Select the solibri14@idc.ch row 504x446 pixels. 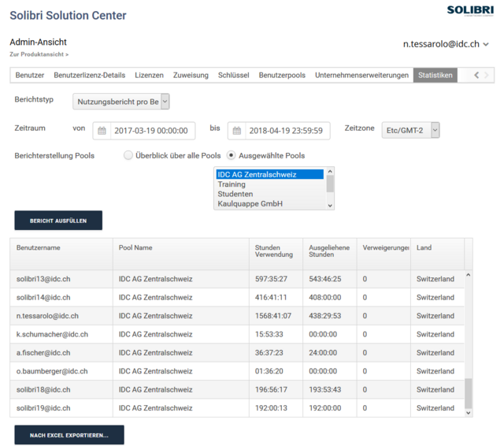pos(237,297)
